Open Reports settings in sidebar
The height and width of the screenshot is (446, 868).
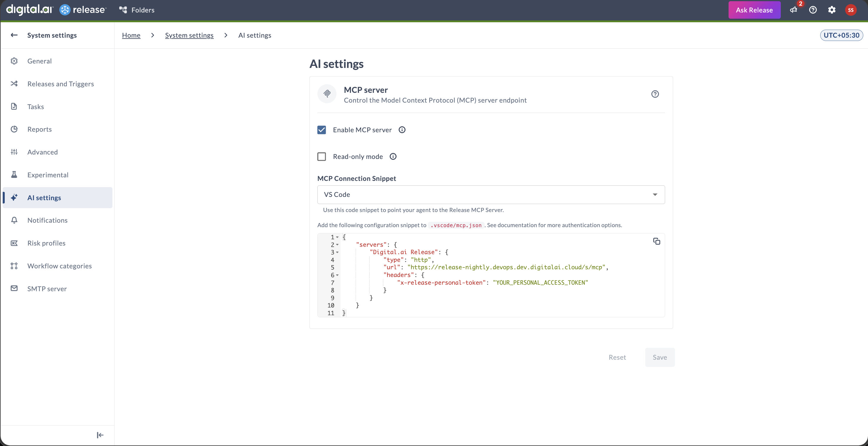[57, 129]
